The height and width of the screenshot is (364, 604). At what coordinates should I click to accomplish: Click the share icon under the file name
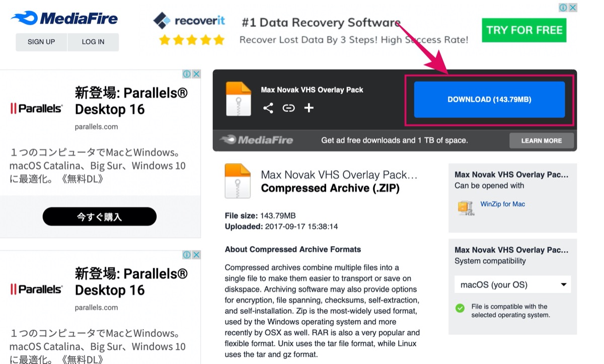[268, 108]
